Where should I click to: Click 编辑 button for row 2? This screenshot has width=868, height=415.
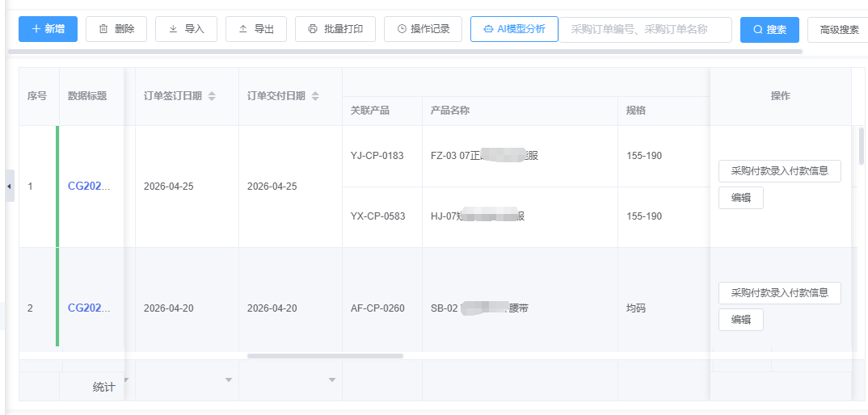(740, 320)
